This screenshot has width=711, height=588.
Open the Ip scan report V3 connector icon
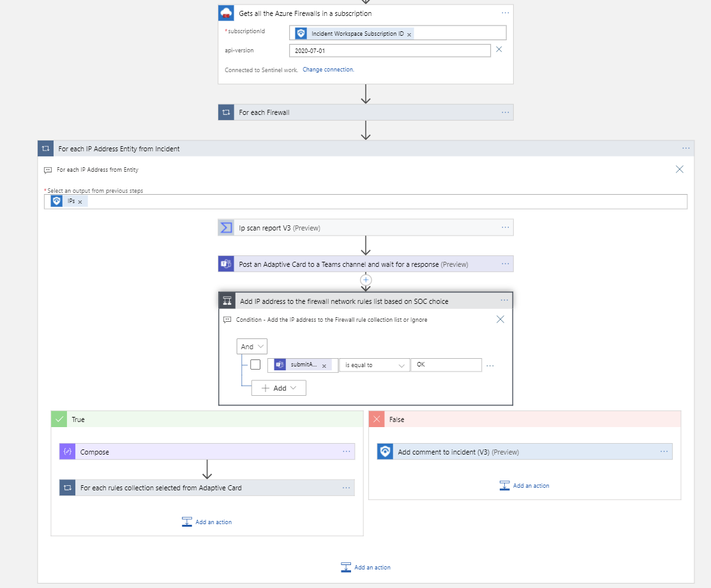pyautogui.click(x=226, y=227)
